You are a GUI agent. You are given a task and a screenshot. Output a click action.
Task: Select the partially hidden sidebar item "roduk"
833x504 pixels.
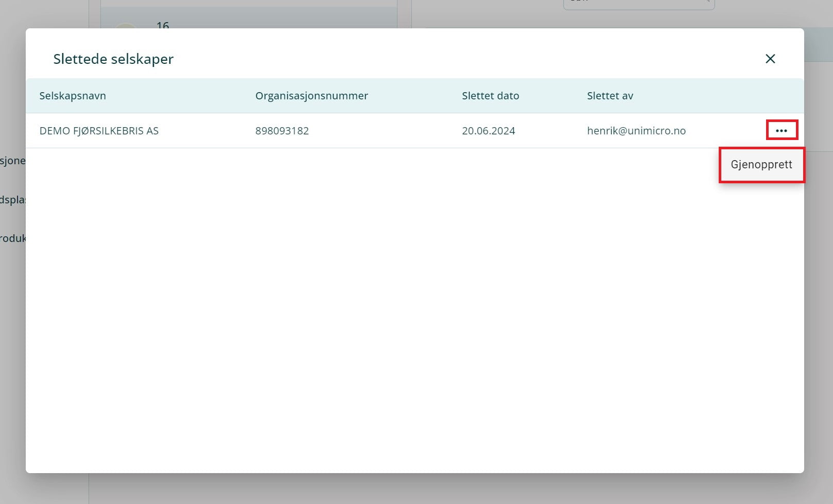tap(12, 238)
